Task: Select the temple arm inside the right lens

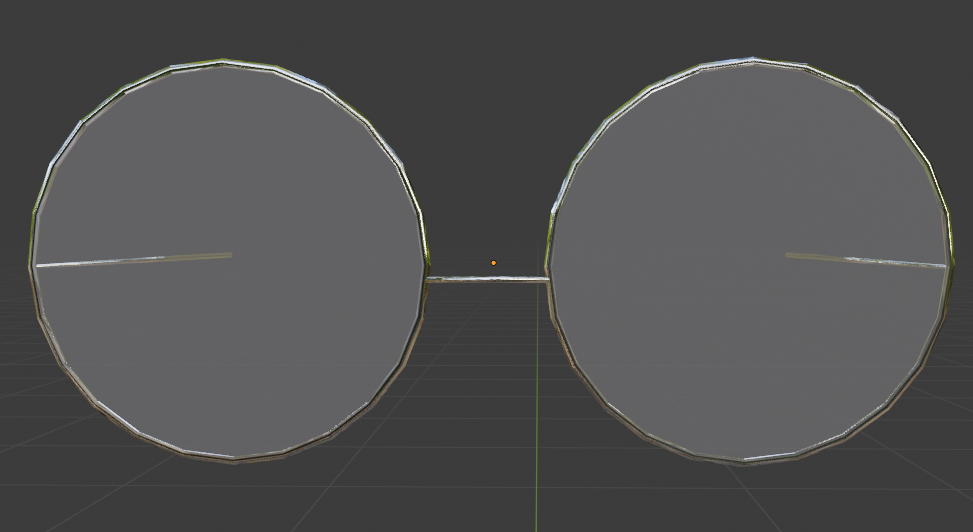Action: [865, 260]
